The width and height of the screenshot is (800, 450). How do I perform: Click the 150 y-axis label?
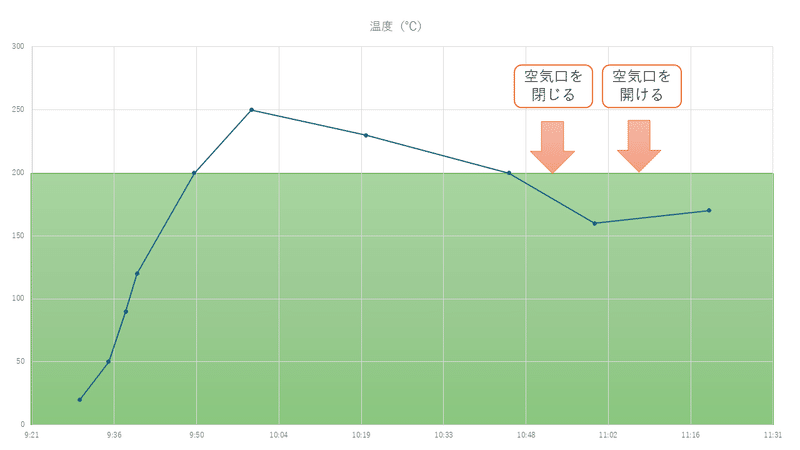[x=18, y=236]
